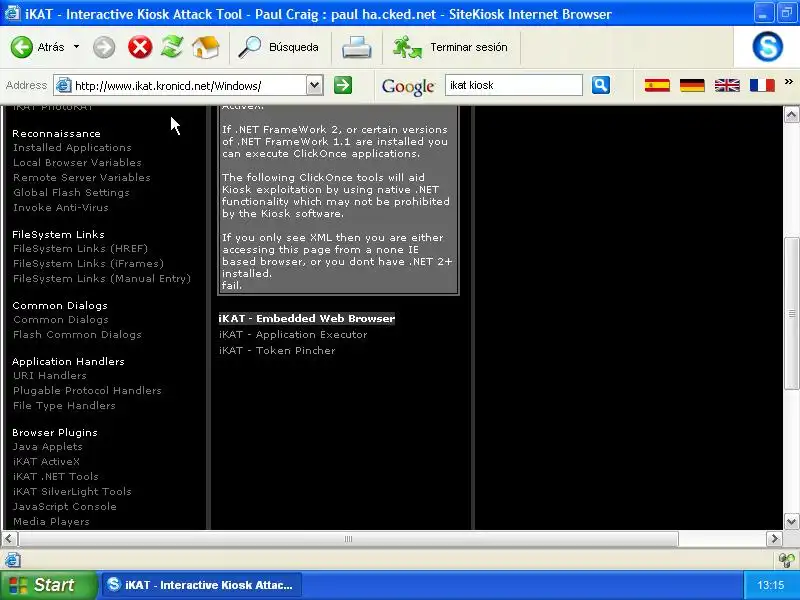Click vertical scrollbar up arrow

coord(791,115)
